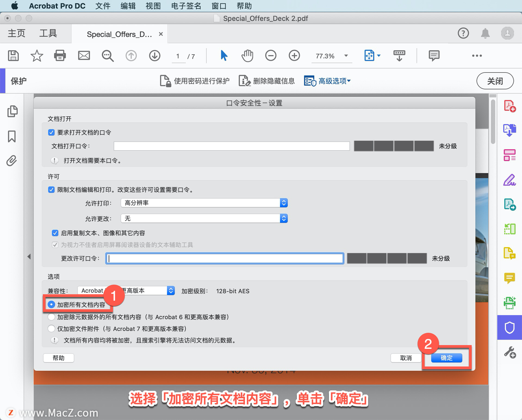Viewport: 522px width, 420px height.
Task: Open the 允许更改 dropdown
Action: click(204, 218)
